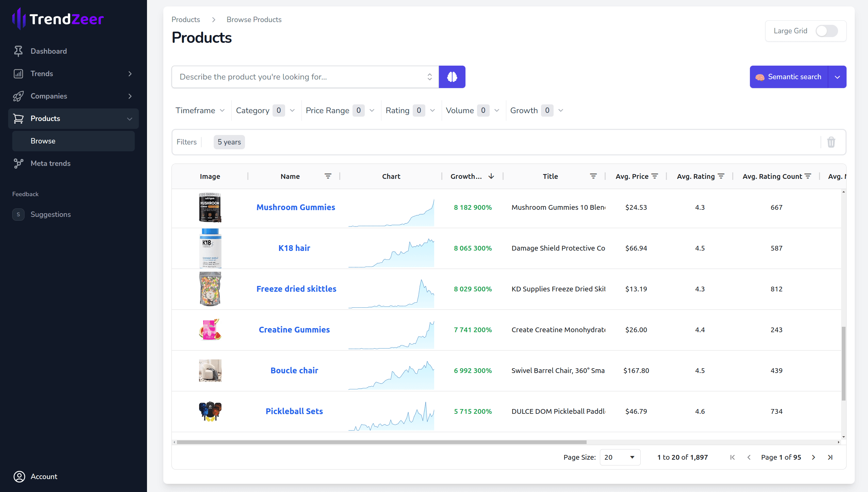Screen dimensions: 868x492
Task: Click the Semantic search button
Action: [x=789, y=77]
